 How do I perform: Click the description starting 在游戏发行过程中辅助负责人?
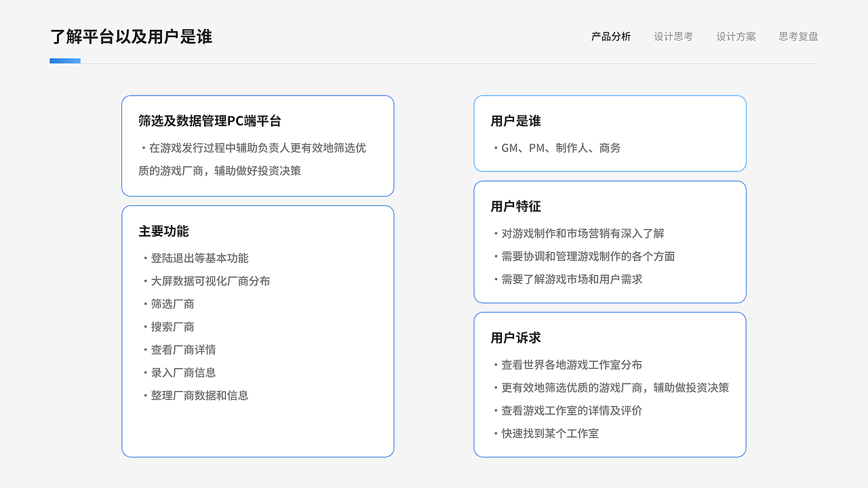pyautogui.click(x=252, y=159)
